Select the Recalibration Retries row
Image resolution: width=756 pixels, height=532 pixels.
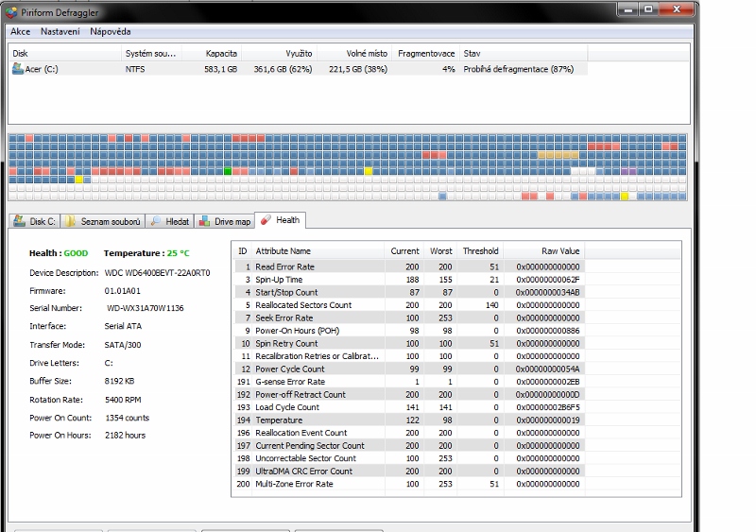409,356
